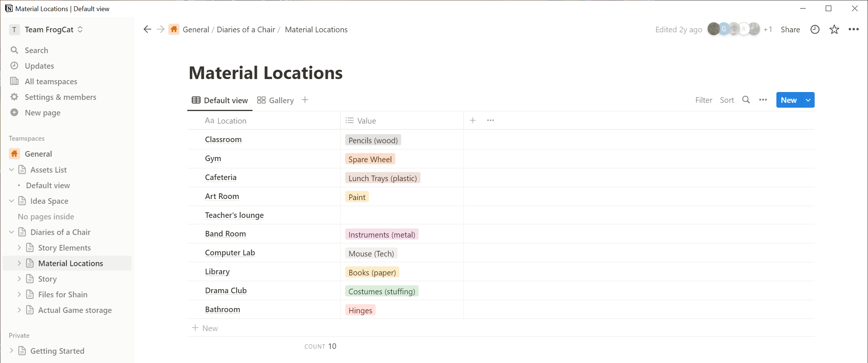Open the page options ellipsis menu
This screenshot has width=868, height=363.
pyautogui.click(x=854, y=30)
